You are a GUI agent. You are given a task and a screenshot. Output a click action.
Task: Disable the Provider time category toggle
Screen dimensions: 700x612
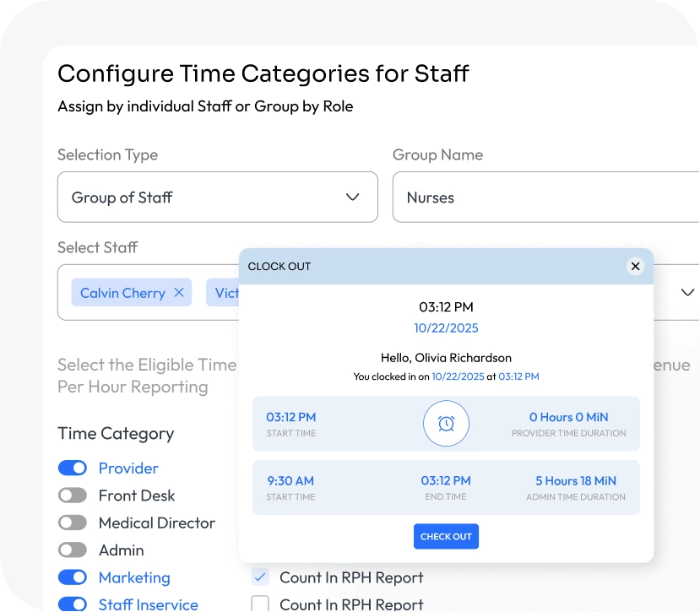click(x=73, y=468)
